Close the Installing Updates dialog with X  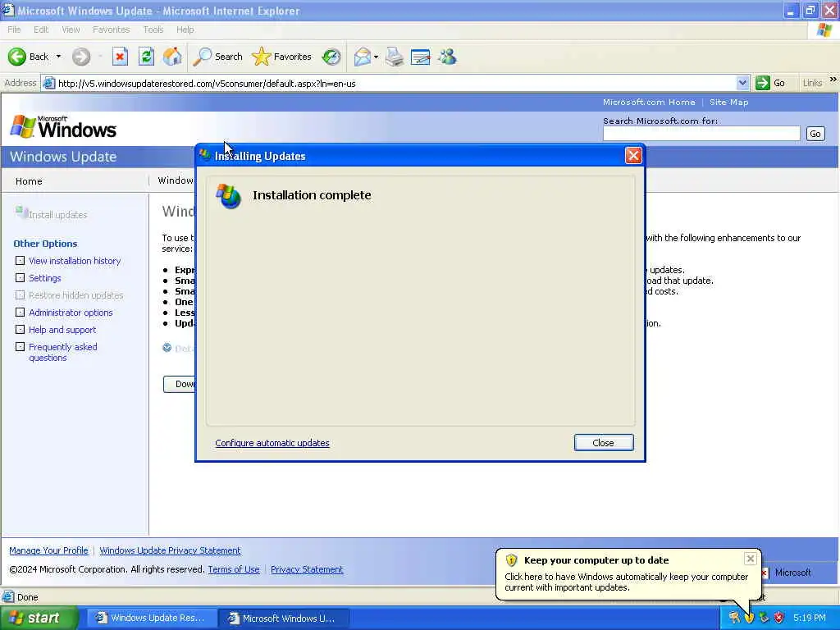coord(633,155)
